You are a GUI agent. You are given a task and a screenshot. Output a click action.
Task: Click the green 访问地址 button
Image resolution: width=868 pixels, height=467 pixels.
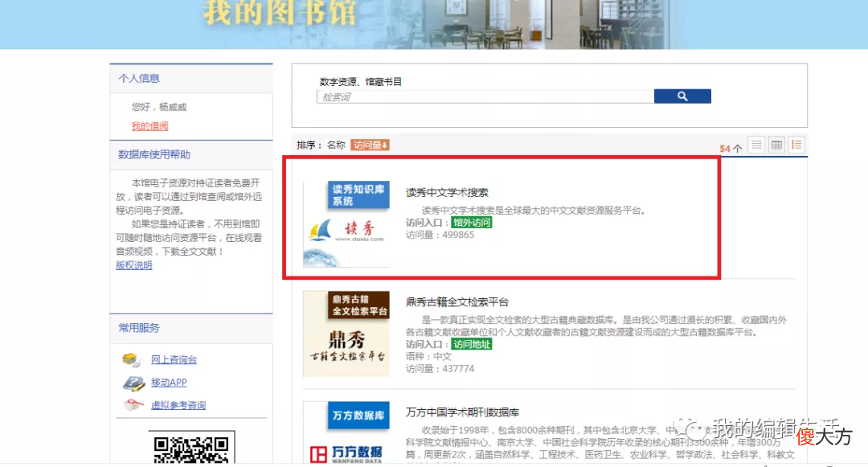pos(472,344)
